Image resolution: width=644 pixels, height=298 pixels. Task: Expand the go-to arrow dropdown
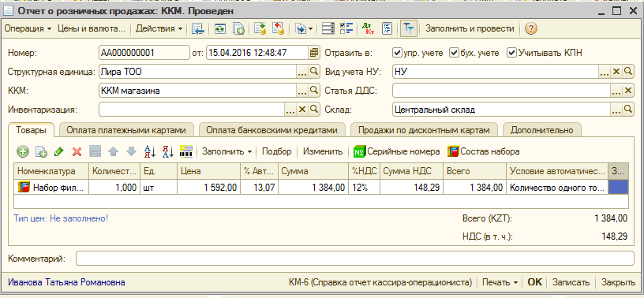point(310,28)
